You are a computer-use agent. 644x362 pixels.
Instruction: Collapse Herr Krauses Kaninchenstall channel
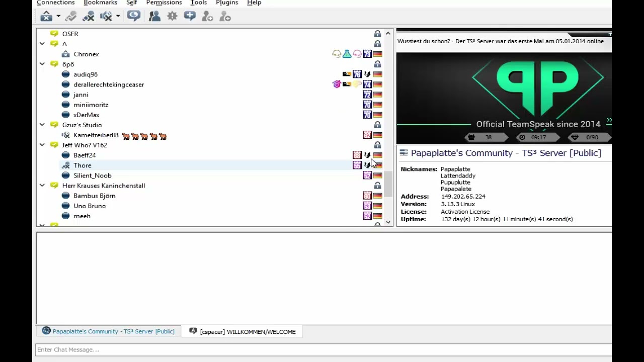pos(42,186)
